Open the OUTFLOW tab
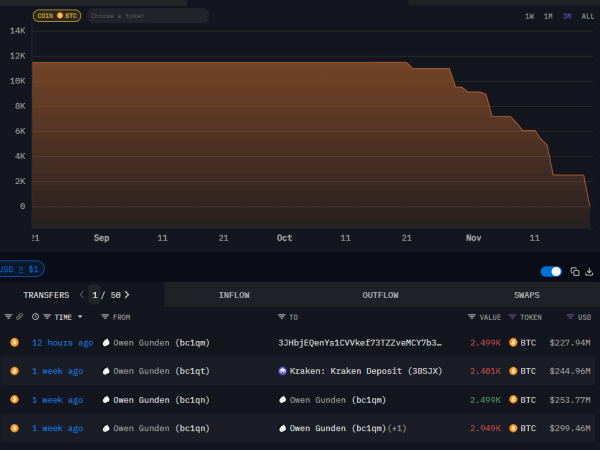Screen dimensions: 600x450 (380, 295)
